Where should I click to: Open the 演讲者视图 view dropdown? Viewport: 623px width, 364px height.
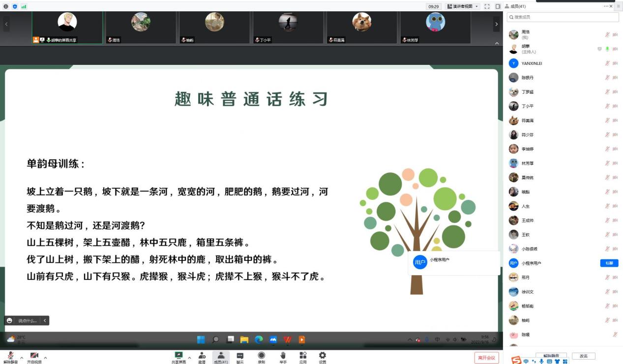(x=463, y=6)
